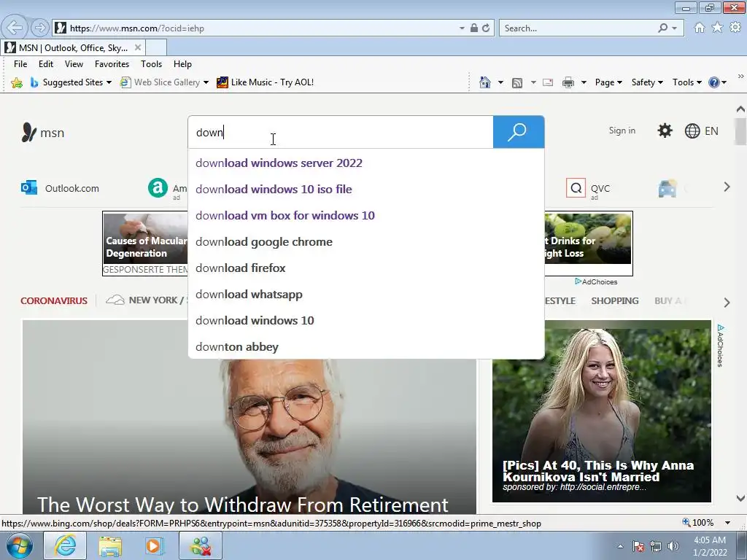Screen dimensions: 747x560
Task: Open Favorites star icon at top right
Action: coord(717,28)
